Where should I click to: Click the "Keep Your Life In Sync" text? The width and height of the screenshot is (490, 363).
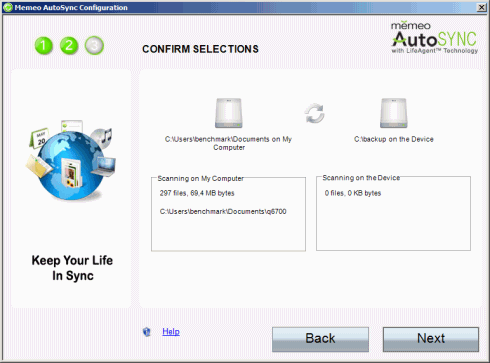coord(72,268)
